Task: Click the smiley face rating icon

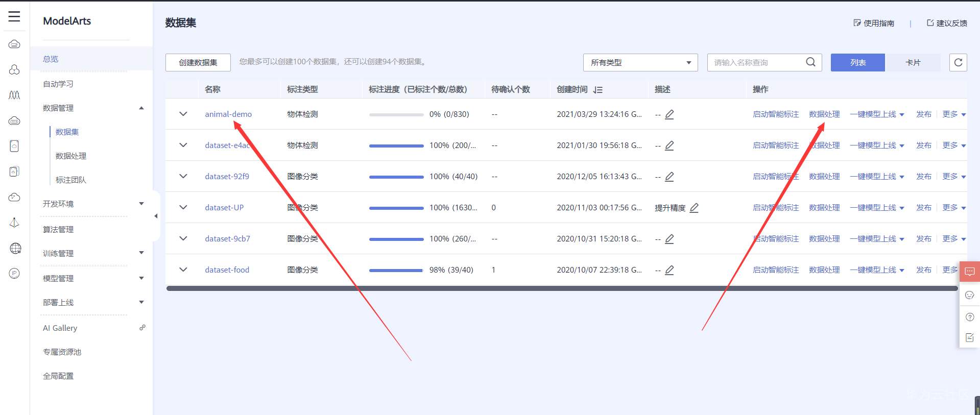Action: pos(970,295)
